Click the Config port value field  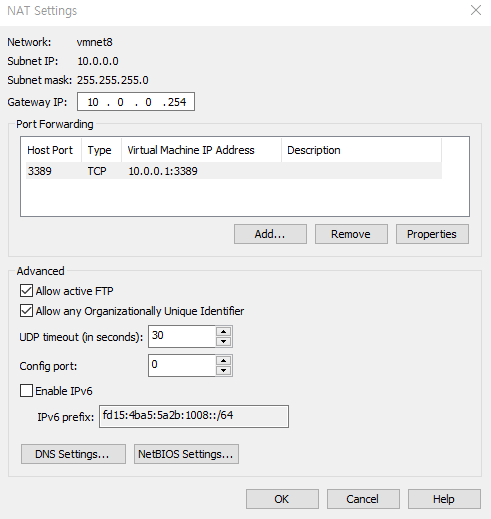pos(182,365)
